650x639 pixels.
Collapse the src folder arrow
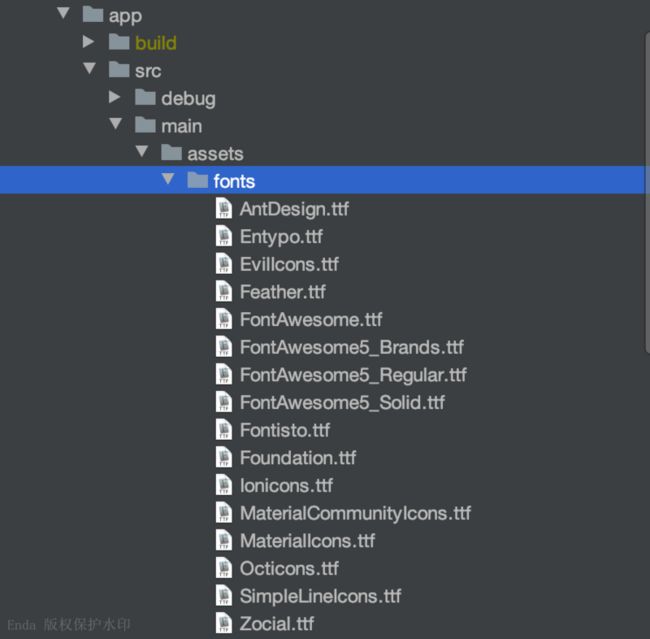(90, 68)
